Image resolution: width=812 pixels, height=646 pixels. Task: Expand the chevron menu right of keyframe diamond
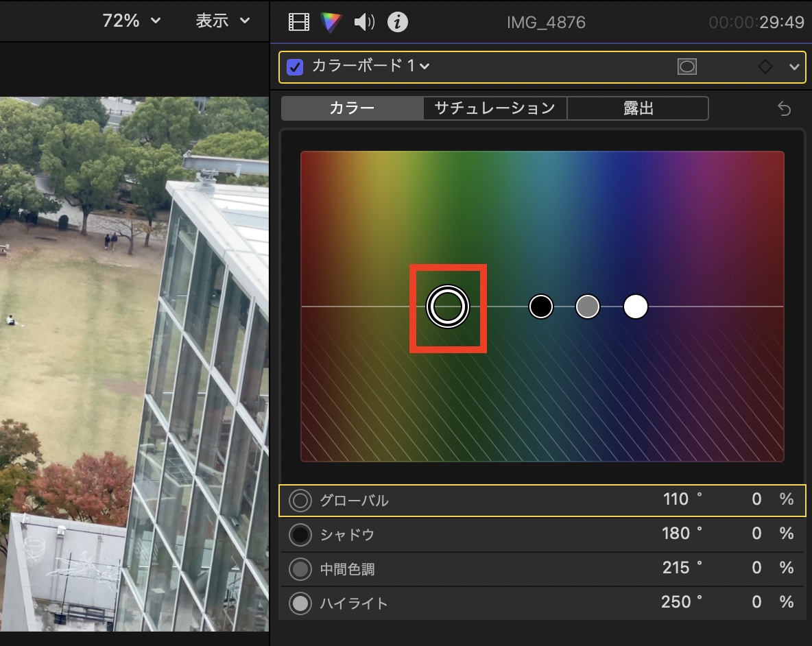click(x=794, y=67)
